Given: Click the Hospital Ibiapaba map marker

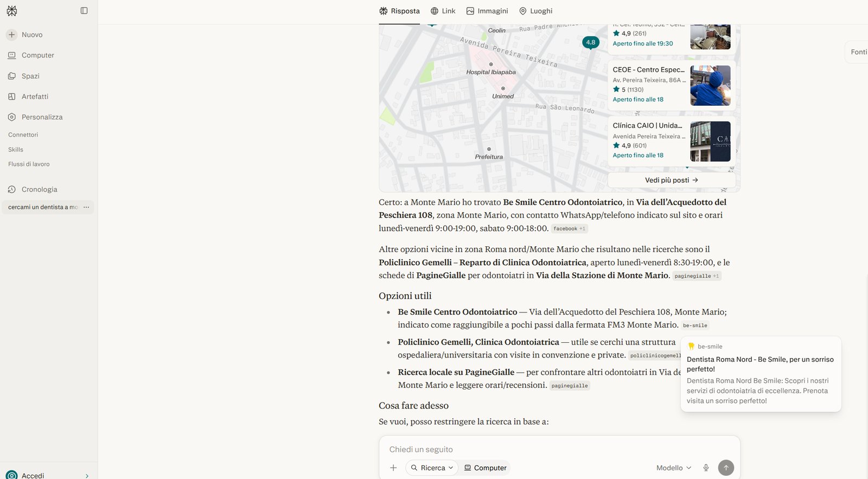Looking at the screenshot, I should click(491, 65).
